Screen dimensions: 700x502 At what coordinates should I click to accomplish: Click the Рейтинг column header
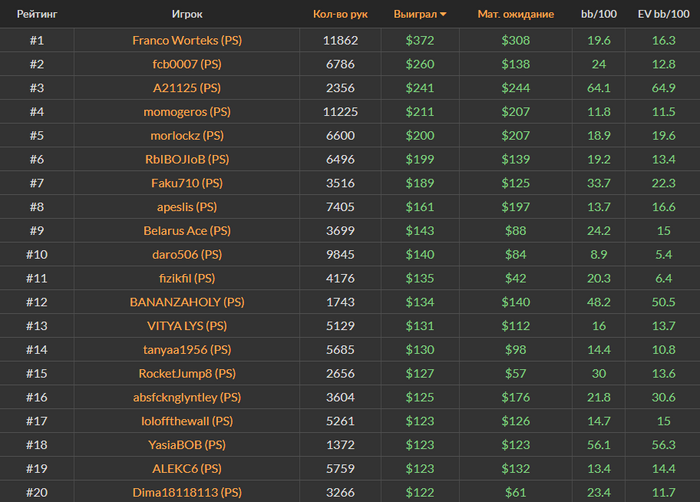36,15
